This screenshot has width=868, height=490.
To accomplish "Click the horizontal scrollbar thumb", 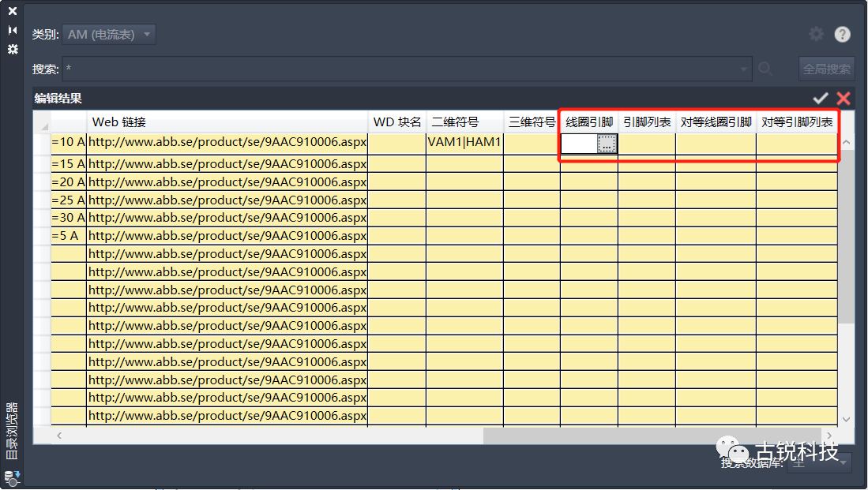I will pos(651,436).
